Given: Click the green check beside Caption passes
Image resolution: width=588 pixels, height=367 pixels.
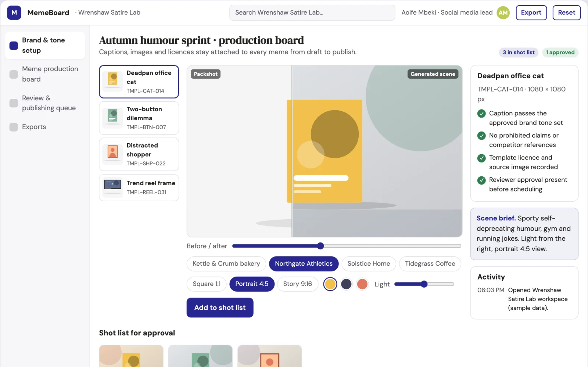Looking at the screenshot, I should point(481,114).
